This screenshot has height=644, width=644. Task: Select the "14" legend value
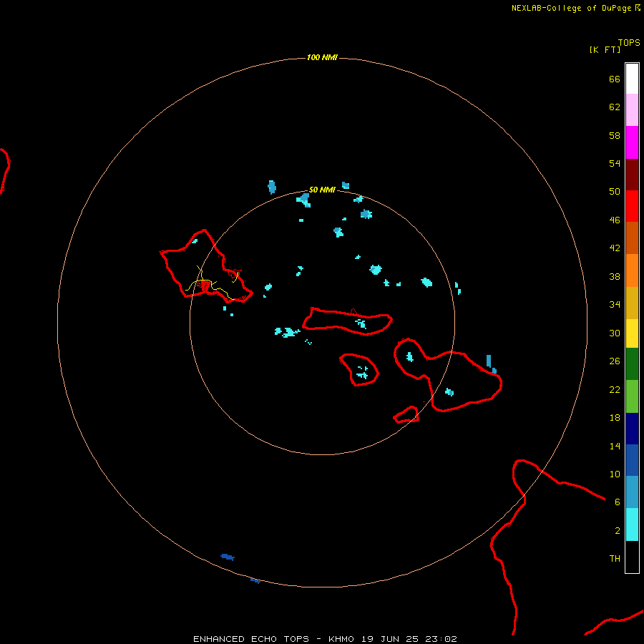point(615,446)
